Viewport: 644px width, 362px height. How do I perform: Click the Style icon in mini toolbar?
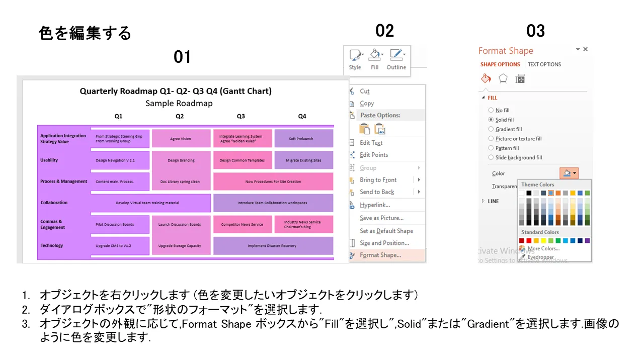click(355, 56)
